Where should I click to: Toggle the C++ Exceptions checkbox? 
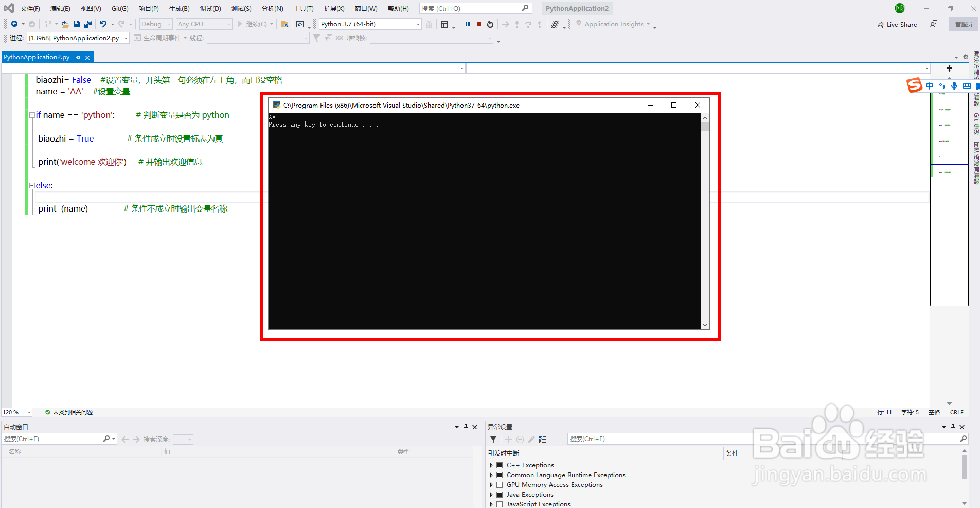(500, 465)
